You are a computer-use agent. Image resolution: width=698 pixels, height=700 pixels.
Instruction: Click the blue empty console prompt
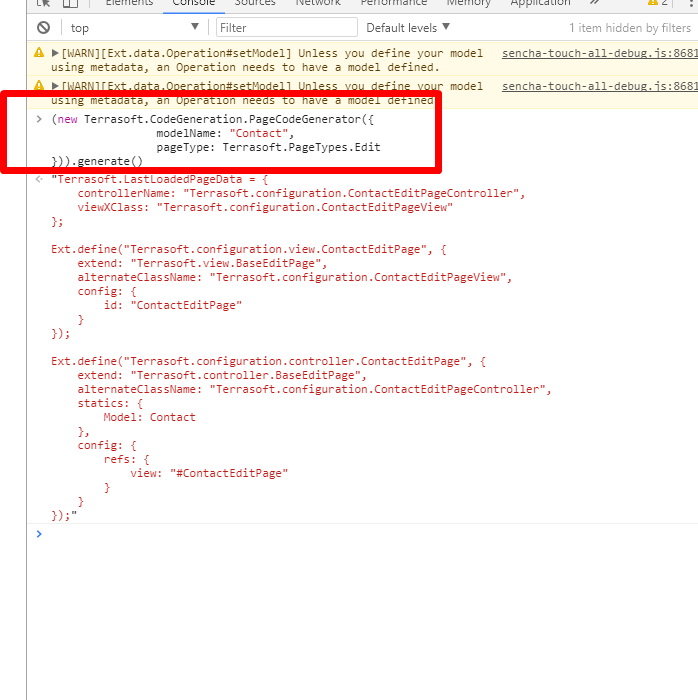(39, 534)
